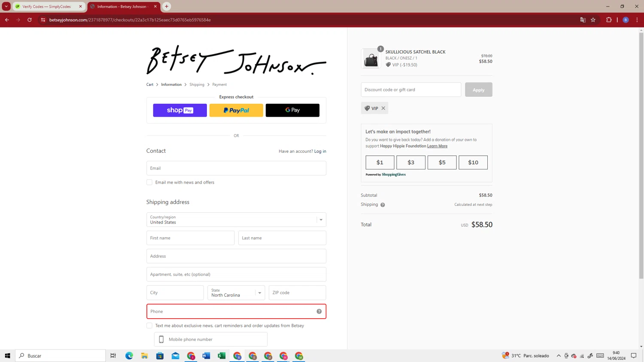Remove the VIP discount tag

[383, 108]
